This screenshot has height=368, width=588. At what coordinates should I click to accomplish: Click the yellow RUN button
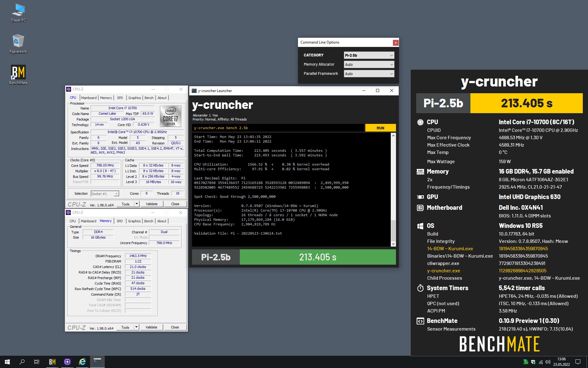click(x=380, y=128)
